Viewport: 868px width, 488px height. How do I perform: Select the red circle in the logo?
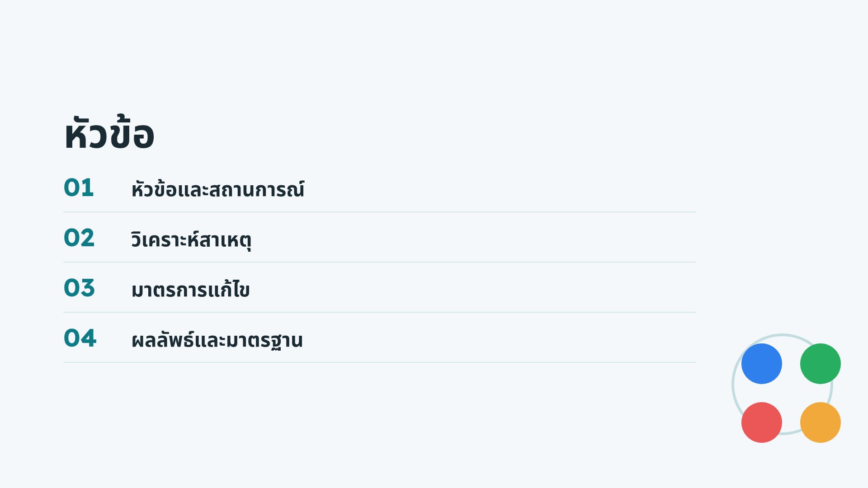tap(762, 422)
